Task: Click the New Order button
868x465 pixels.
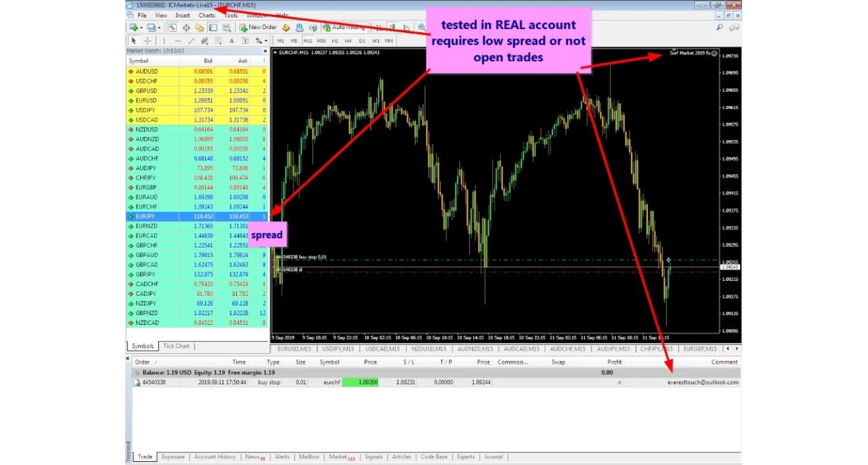Action: (260, 27)
